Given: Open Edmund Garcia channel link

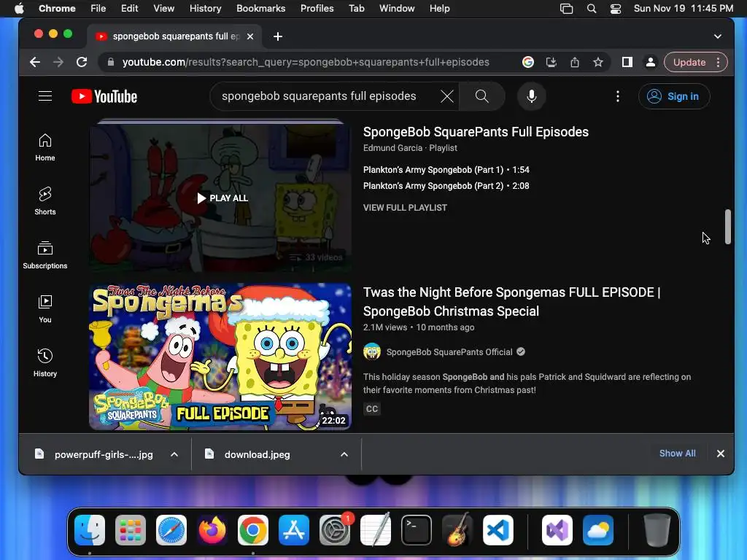Looking at the screenshot, I should (x=392, y=148).
